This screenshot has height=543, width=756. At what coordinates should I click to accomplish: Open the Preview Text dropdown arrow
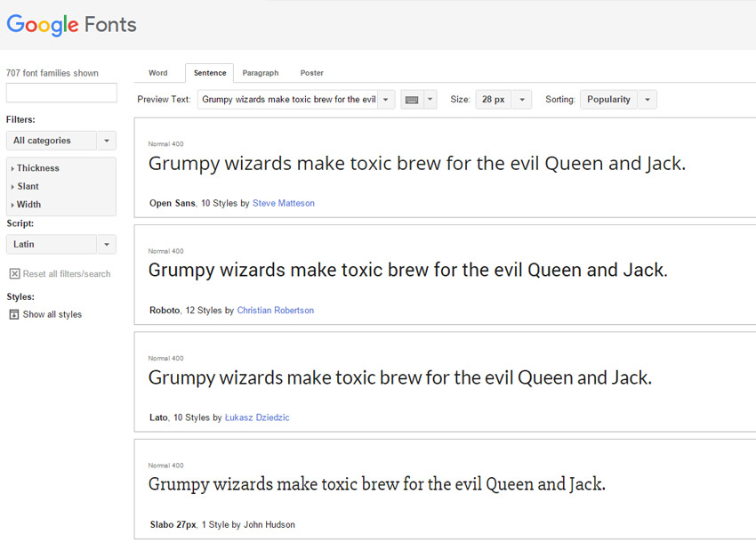click(x=386, y=100)
